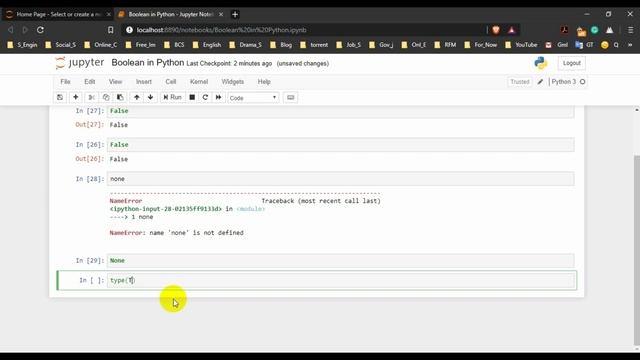Open Brave rewards triangle icon
This screenshot has width=640, height=360.
point(511,30)
